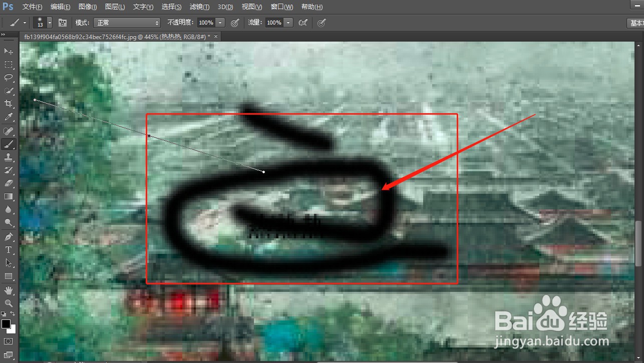The image size is (644, 363).
Task: Toggle pressure for opacity button
Action: point(235,23)
